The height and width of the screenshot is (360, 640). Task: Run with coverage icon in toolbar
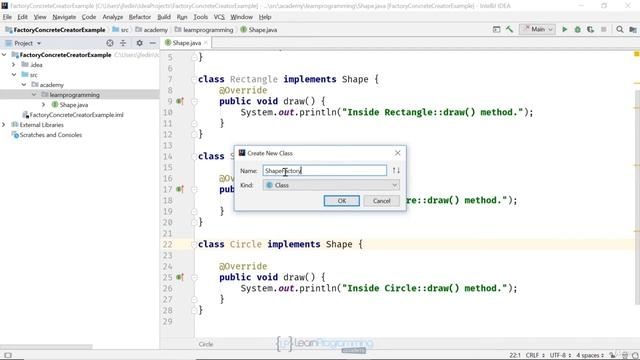pos(591,29)
